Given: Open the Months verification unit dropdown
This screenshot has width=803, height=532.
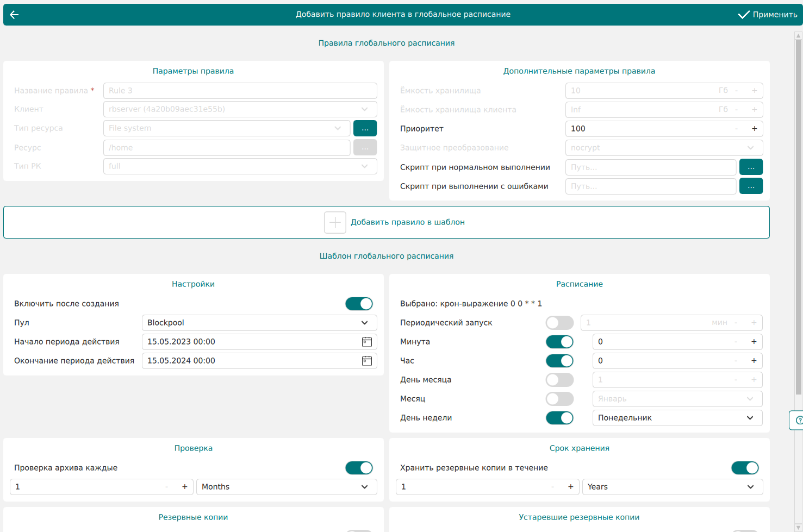Looking at the screenshot, I should (x=286, y=487).
